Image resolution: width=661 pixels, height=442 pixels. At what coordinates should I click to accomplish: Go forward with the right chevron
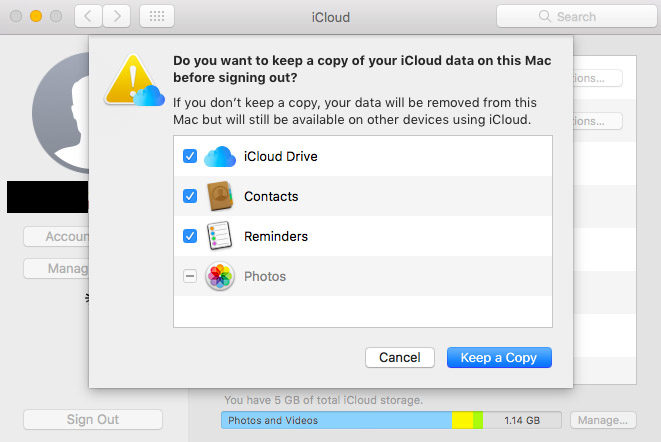[x=117, y=17]
